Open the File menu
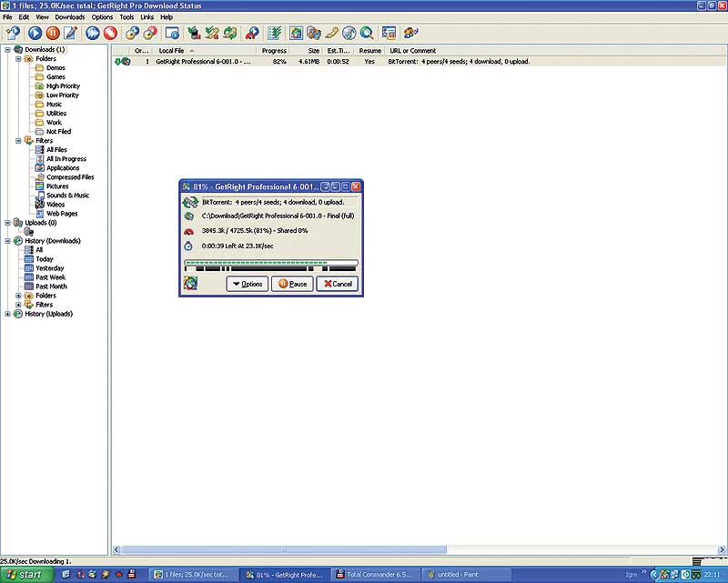The image size is (728, 583). point(7,17)
